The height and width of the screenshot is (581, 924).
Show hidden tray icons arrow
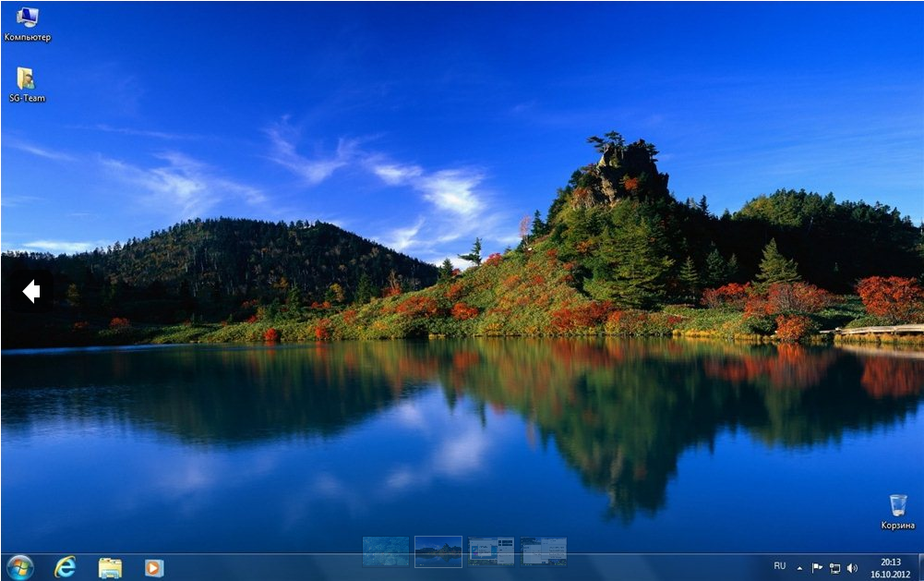(x=799, y=569)
